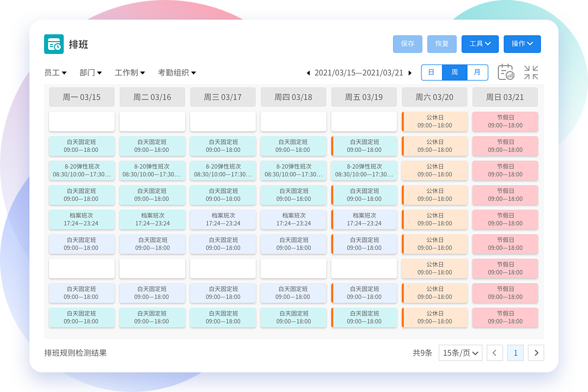Click the 保存 save button

tap(407, 44)
